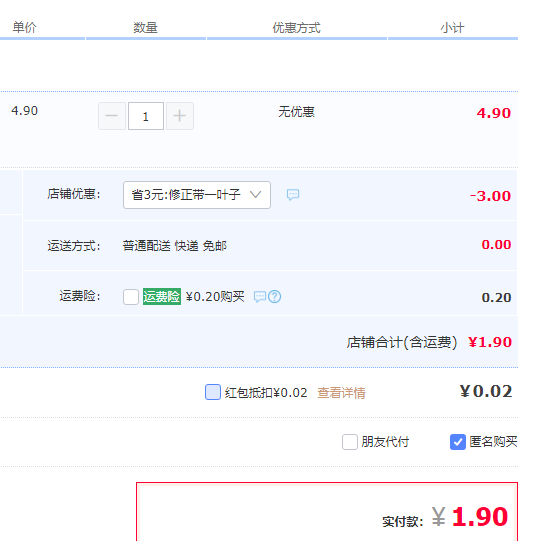Click the chevron arrow of the discount dropdown

256,195
